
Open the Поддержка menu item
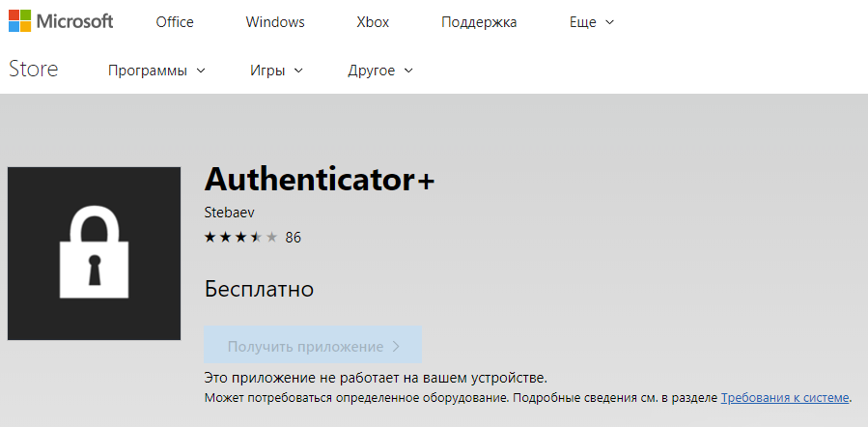(479, 22)
